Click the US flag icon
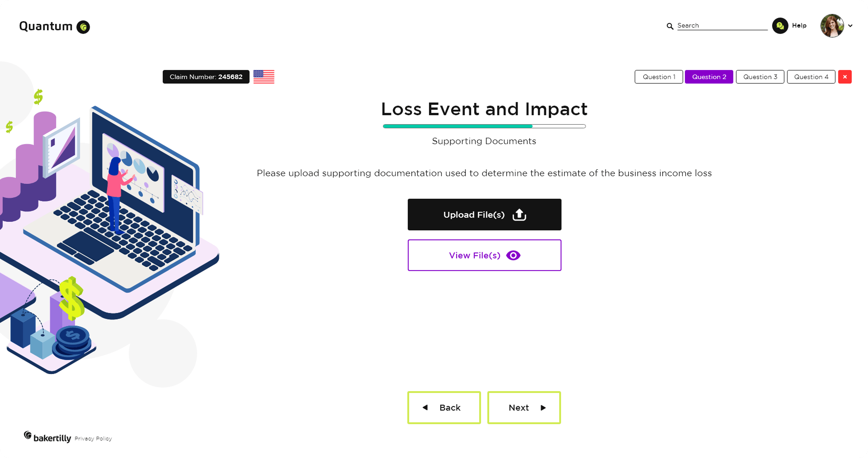The image size is (868, 458). click(x=264, y=77)
